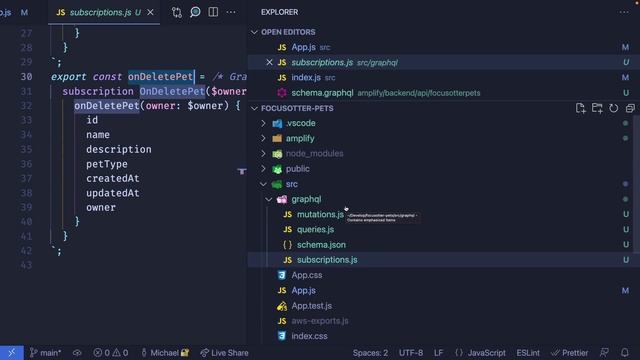Click line number 30 in the gutter
Screen dimensions: 640x360
[26, 77]
